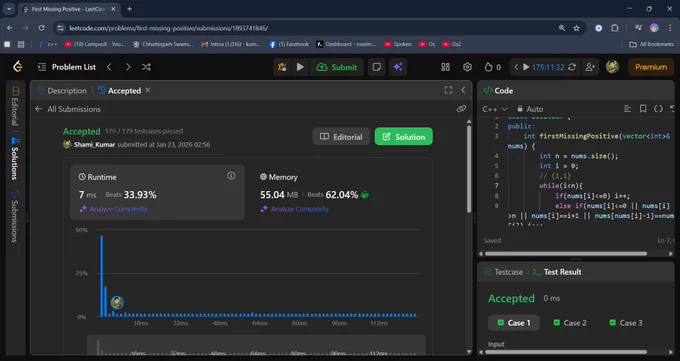Open the layout grid icon

[x=445, y=67]
